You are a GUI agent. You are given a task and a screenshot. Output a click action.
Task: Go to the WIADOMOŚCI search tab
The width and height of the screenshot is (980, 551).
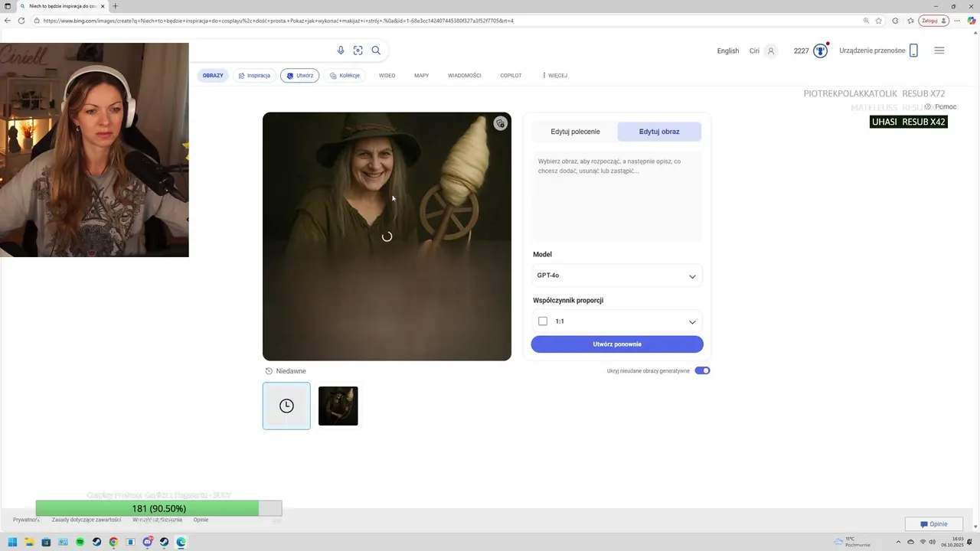(465, 76)
